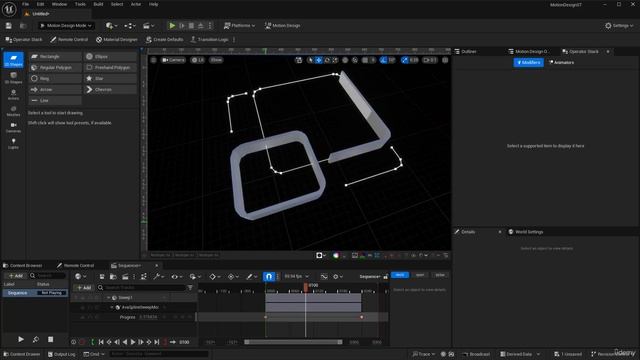
Task: Open Transition Logic from toolbar
Action: point(209,40)
